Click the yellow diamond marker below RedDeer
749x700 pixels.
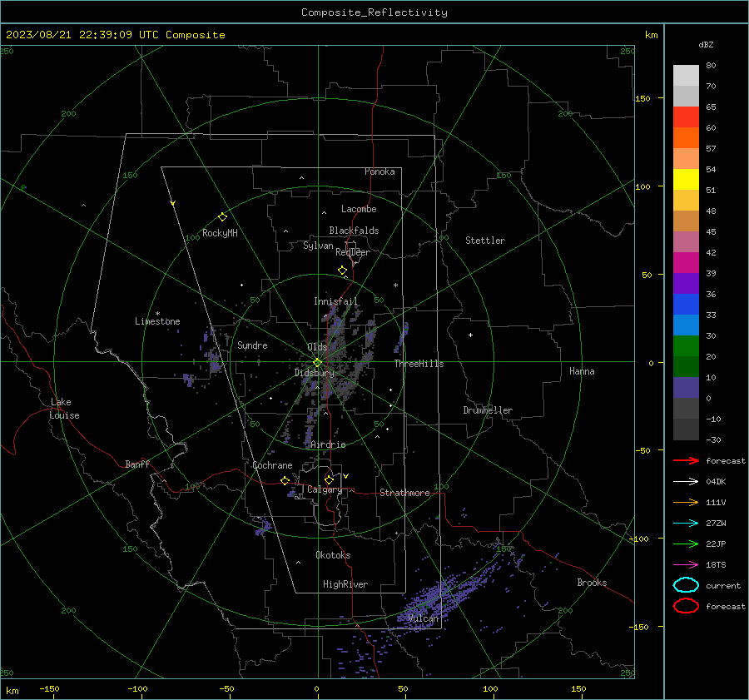point(343,271)
